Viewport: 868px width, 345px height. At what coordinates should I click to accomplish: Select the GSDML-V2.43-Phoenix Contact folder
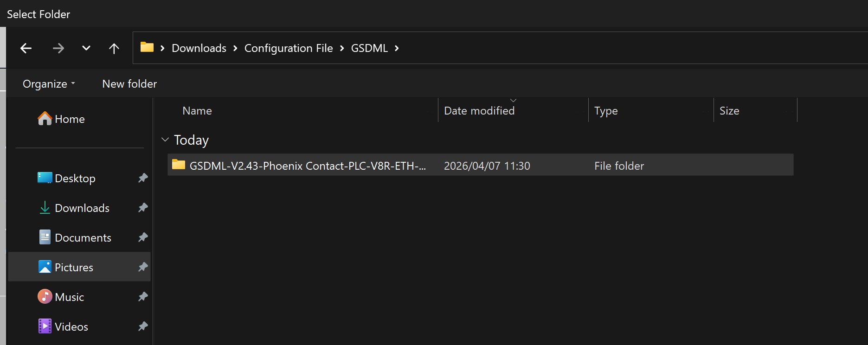[x=307, y=166]
